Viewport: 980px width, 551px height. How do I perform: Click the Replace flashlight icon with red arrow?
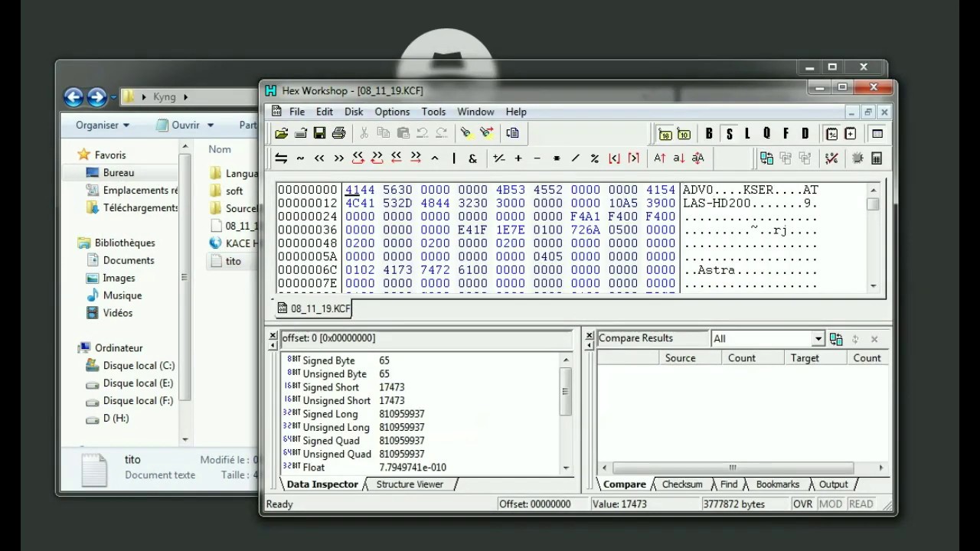pos(486,133)
